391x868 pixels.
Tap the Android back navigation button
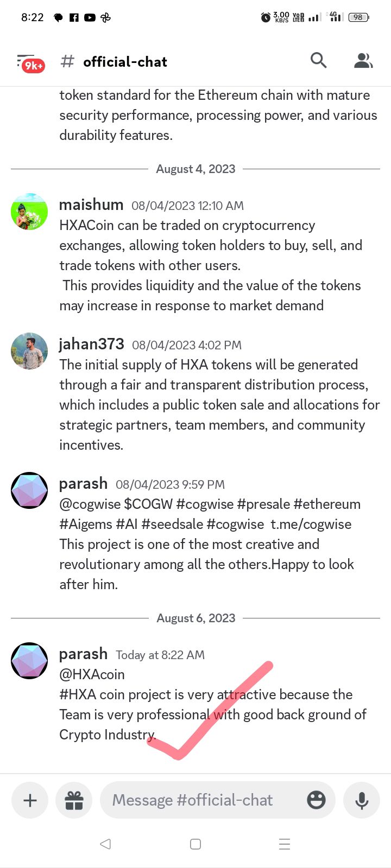coord(106,844)
